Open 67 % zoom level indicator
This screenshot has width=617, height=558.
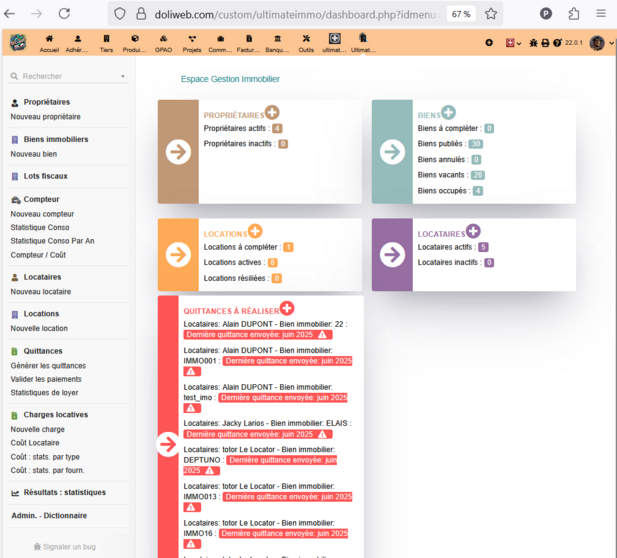tap(461, 14)
